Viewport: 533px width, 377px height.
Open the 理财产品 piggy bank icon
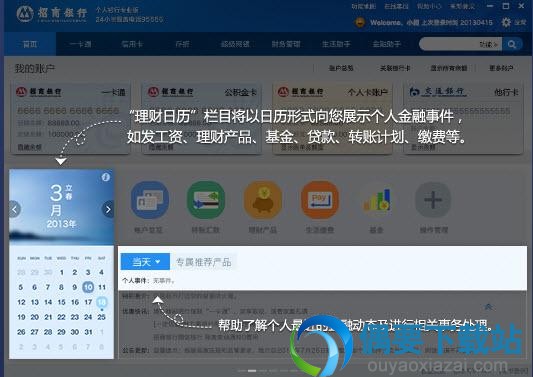pyautogui.click(x=262, y=200)
